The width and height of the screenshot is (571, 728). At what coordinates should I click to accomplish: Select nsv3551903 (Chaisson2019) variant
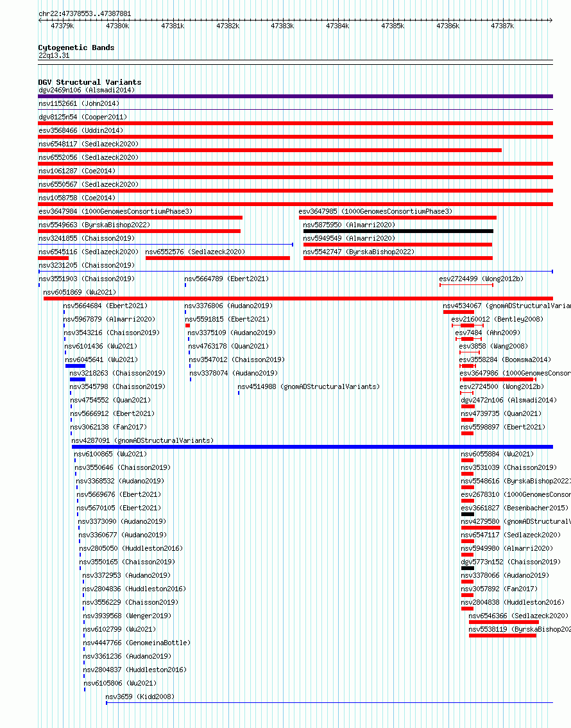point(87,279)
